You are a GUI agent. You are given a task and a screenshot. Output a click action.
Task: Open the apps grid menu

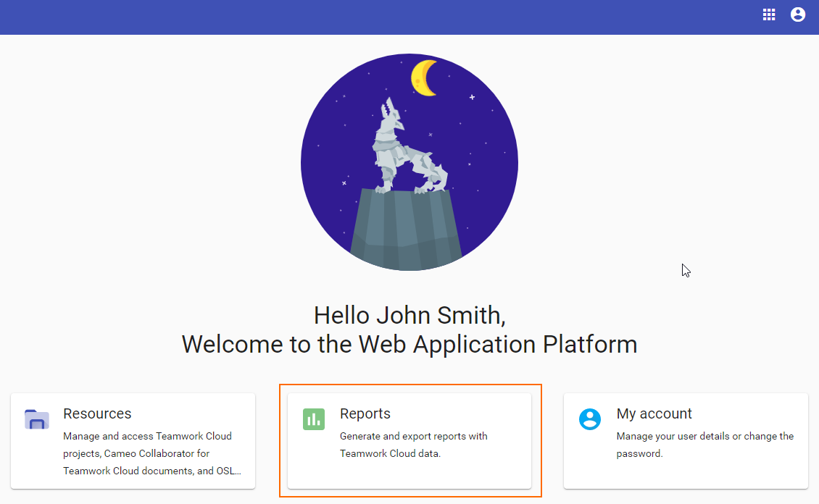tap(769, 14)
